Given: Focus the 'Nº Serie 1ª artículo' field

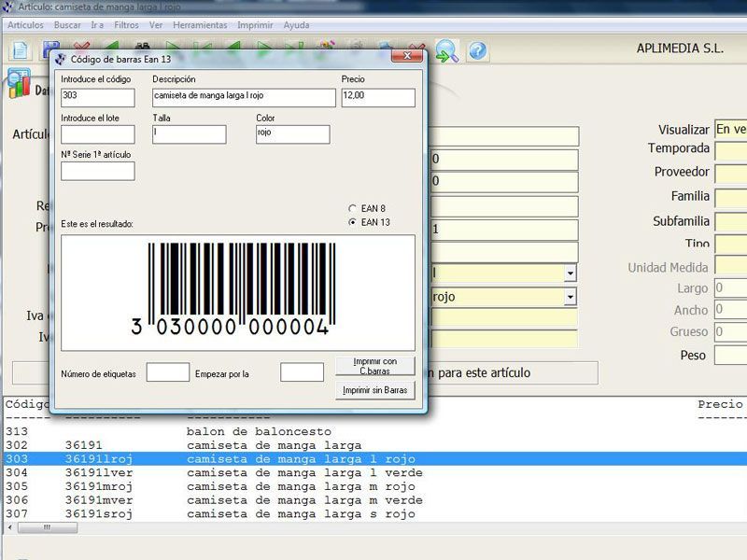Looking at the screenshot, I should (x=98, y=172).
